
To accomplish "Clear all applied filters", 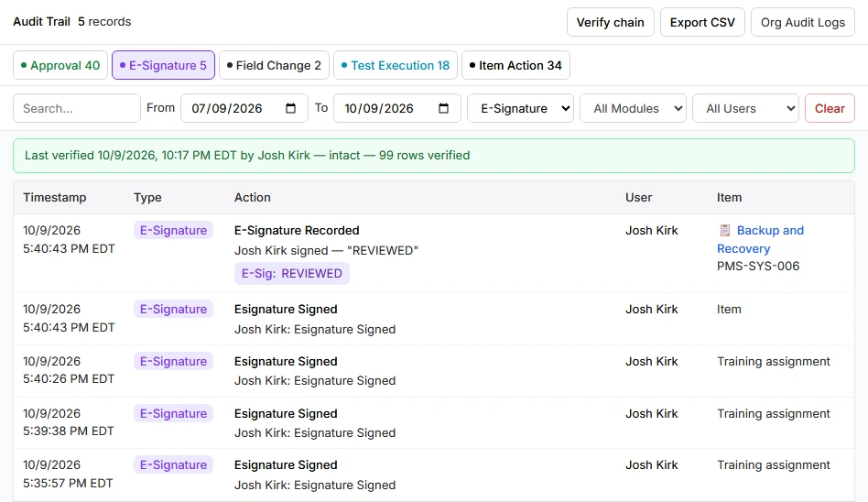I will tap(830, 108).
